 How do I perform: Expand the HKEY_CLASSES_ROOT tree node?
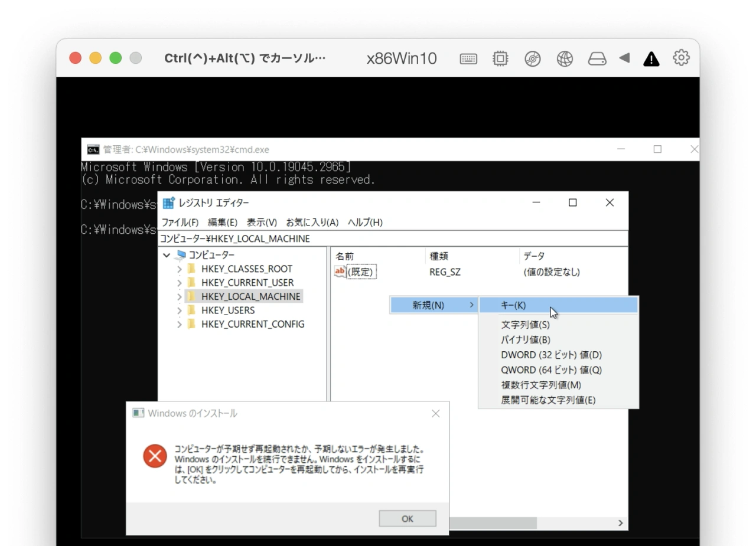pyautogui.click(x=180, y=269)
